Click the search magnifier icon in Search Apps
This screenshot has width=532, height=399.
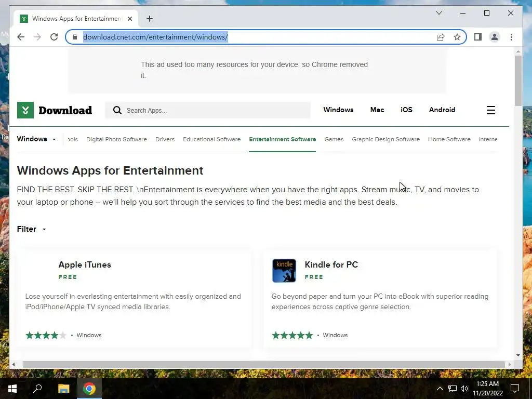117,110
